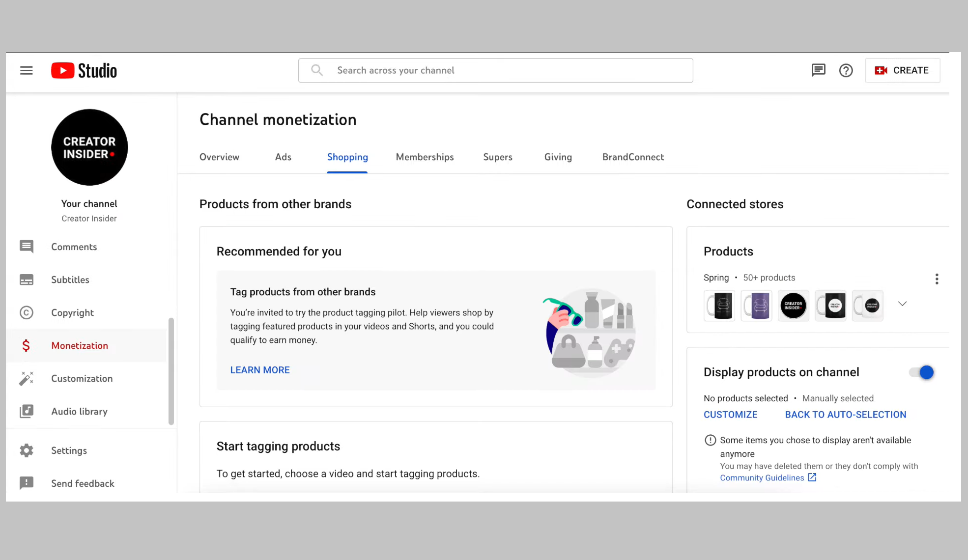Click BACK TO AUTO-SELECTION button

point(845,415)
